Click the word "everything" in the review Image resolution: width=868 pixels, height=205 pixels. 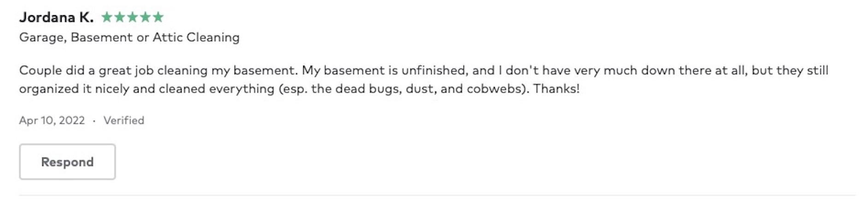click(241, 89)
